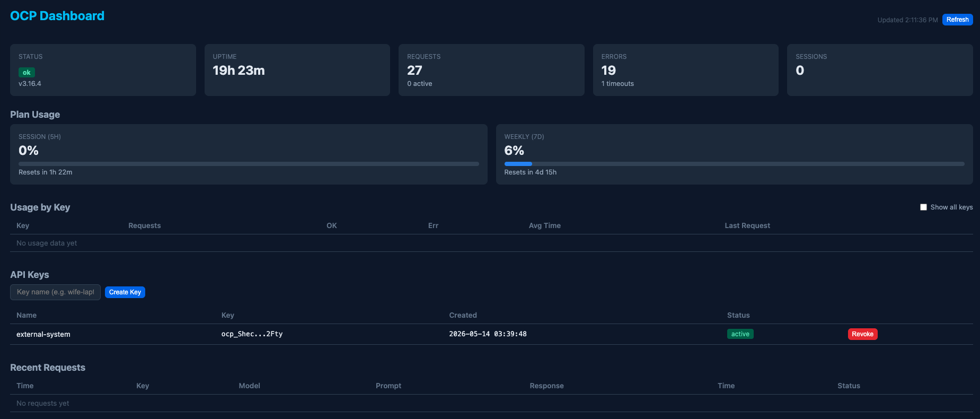The image size is (980, 419).
Task: Click the Avg Time column header
Action: point(544,225)
